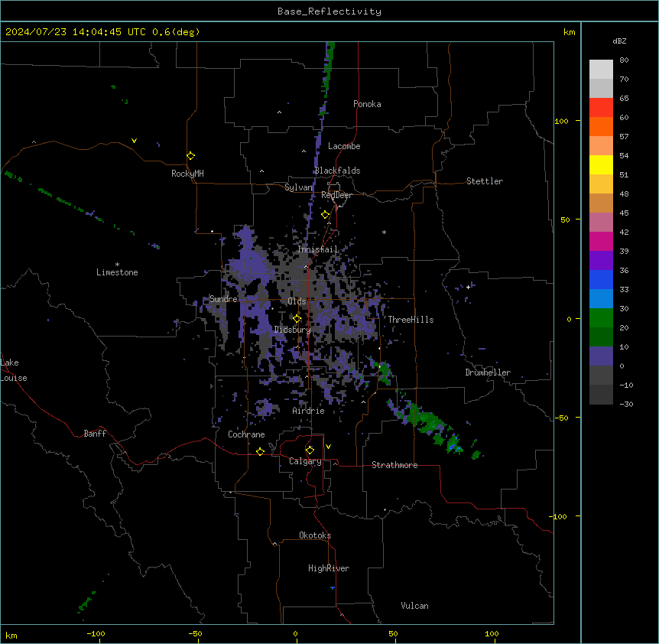Click the purple 39 dBZ color swatch
The image size is (659, 644).
pyautogui.click(x=601, y=261)
